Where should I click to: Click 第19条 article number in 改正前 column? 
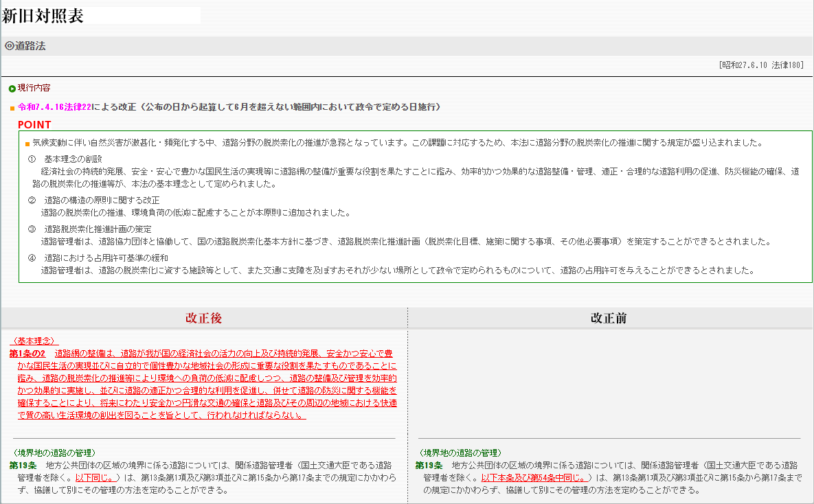tap(429, 466)
